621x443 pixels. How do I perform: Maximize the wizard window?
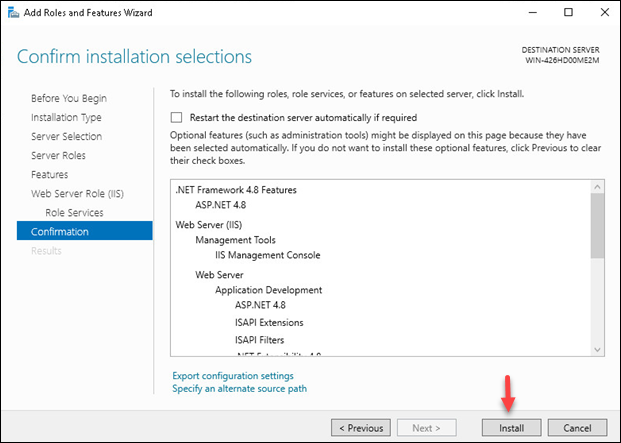[568, 12]
